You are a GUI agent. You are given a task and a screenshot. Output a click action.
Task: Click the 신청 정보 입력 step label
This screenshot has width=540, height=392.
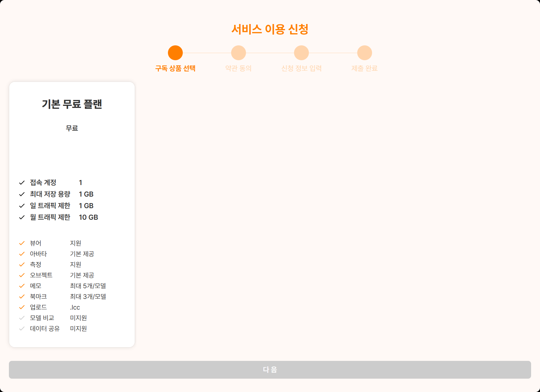tap(301, 68)
